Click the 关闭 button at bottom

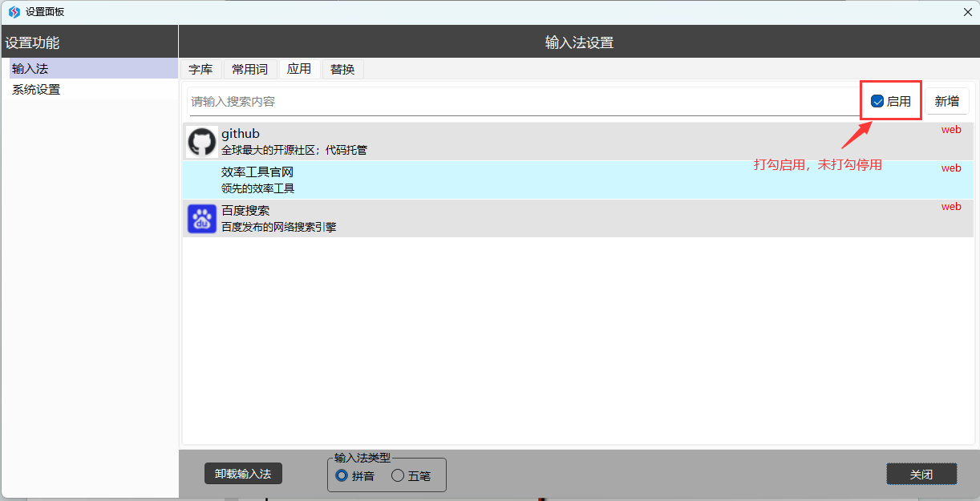pos(921,475)
